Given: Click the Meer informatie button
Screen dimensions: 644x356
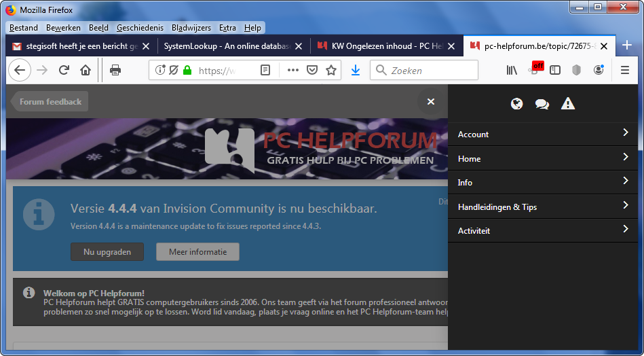Looking at the screenshot, I should point(197,251).
